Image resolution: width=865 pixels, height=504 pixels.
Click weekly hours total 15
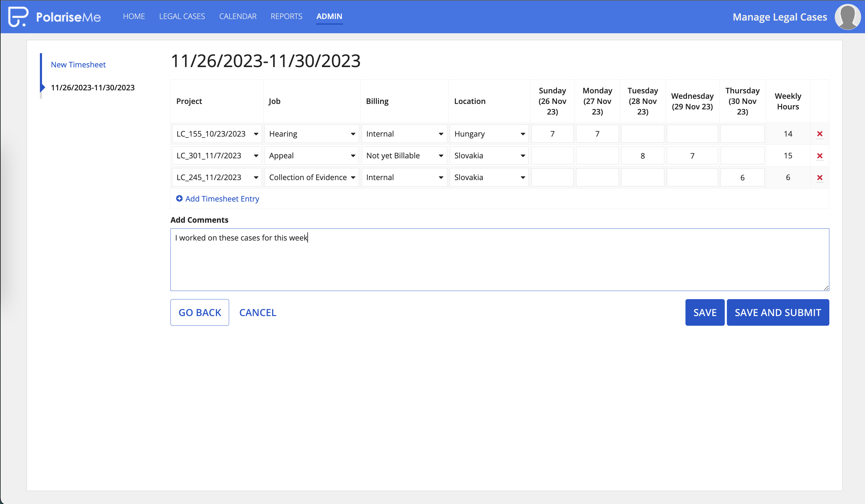point(788,156)
